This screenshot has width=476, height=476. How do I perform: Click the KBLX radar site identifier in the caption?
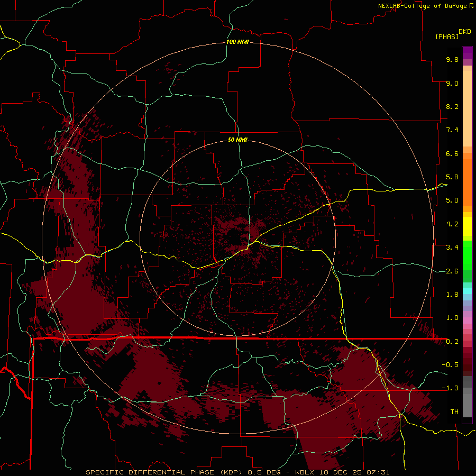pyautogui.click(x=305, y=472)
